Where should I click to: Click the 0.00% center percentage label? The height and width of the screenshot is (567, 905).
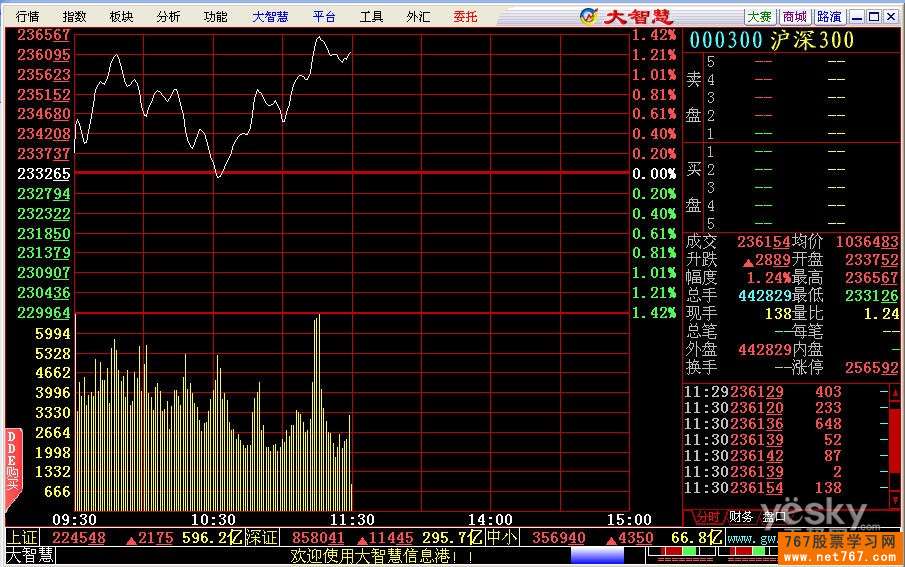(654, 174)
